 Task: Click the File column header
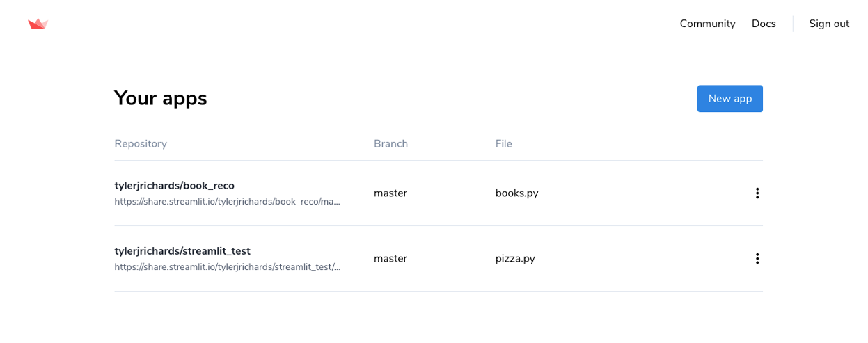point(503,144)
